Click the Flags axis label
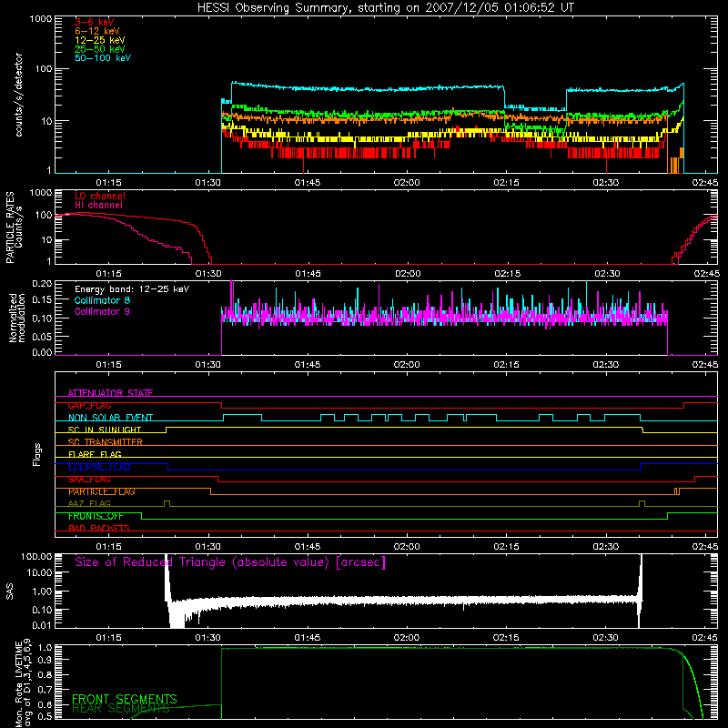The image size is (728, 728). coord(37,454)
